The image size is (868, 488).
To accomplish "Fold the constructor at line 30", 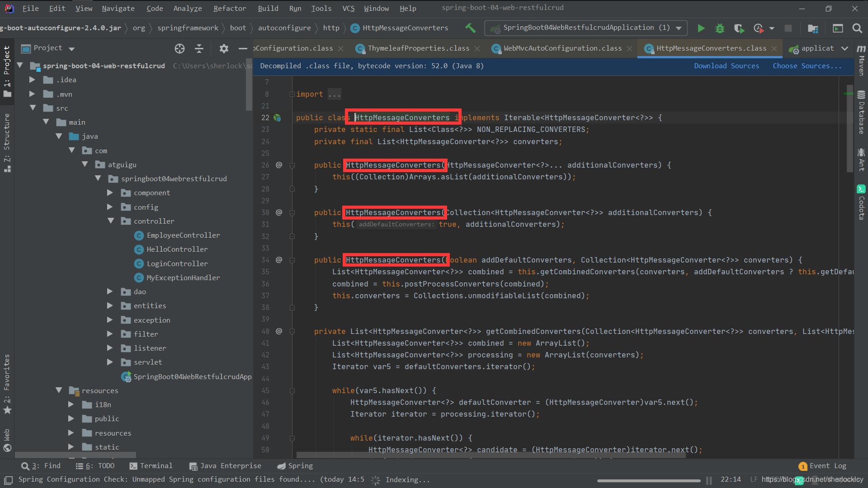I will pos(292,213).
